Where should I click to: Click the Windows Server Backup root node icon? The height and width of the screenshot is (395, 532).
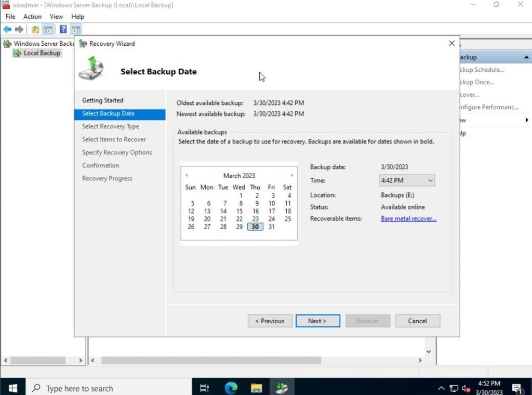pos(7,44)
